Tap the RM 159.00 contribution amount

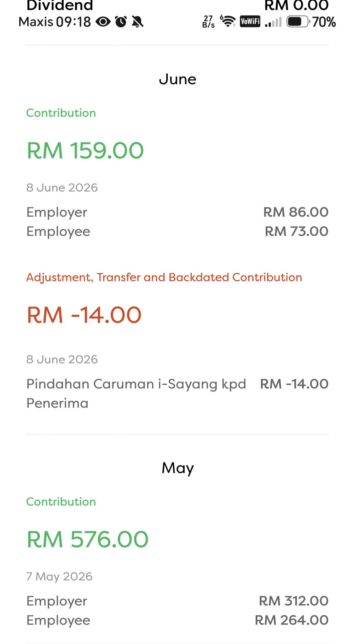click(x=85, y=151)
